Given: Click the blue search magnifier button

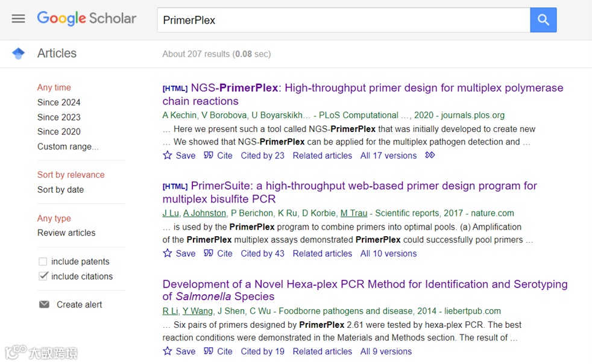Looking at the screenshot, I should tap(543, 20).
